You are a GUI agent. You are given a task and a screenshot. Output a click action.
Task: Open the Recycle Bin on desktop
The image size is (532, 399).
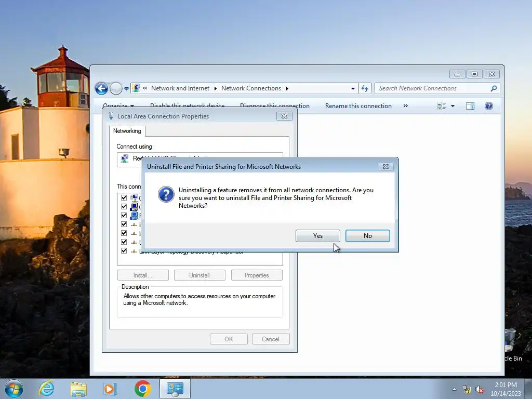[x=511, y=344]
